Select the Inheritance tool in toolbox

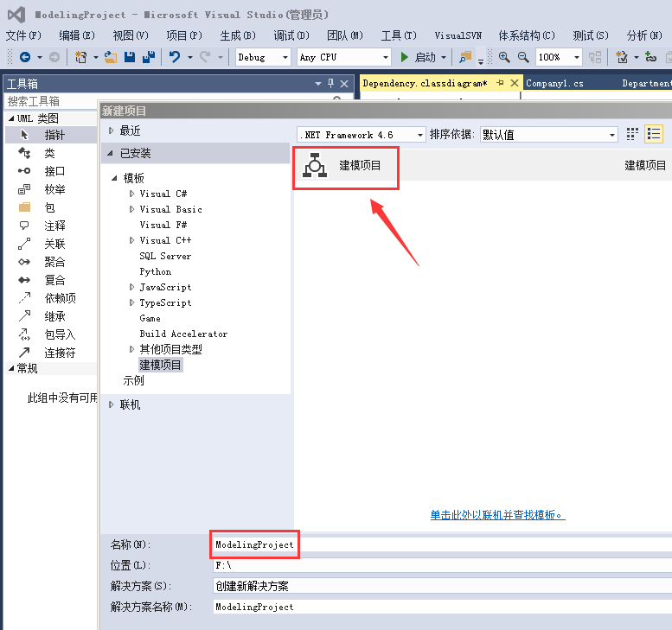click(x=50, y=316)
